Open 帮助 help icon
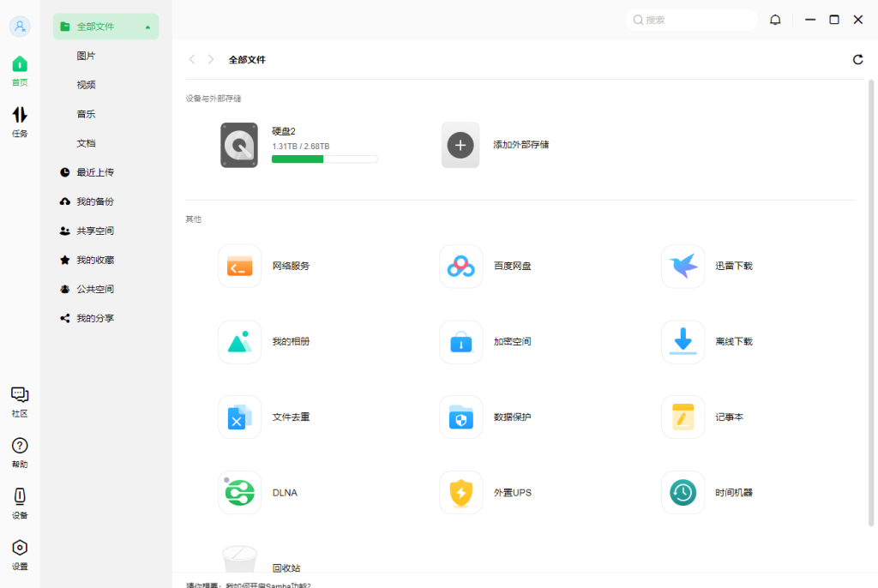 coord(20,453)
